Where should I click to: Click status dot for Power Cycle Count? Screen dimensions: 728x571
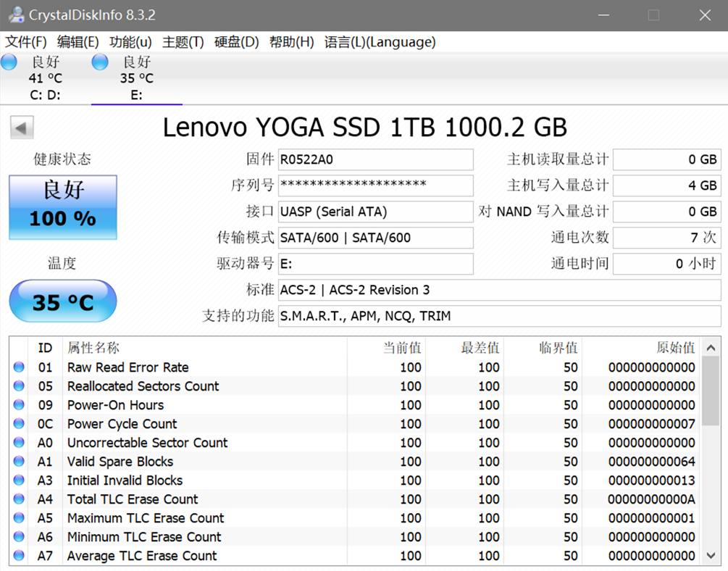point(19,423)
